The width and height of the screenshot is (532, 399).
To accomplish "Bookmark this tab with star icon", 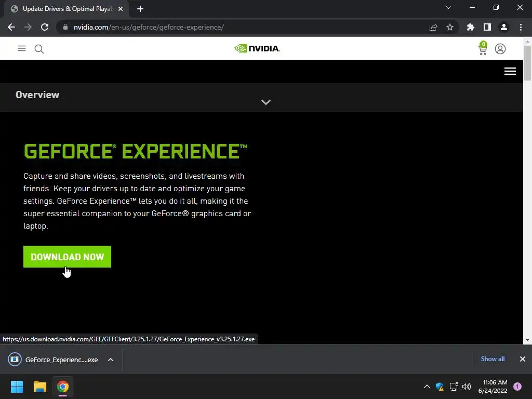I will point(450,27).
